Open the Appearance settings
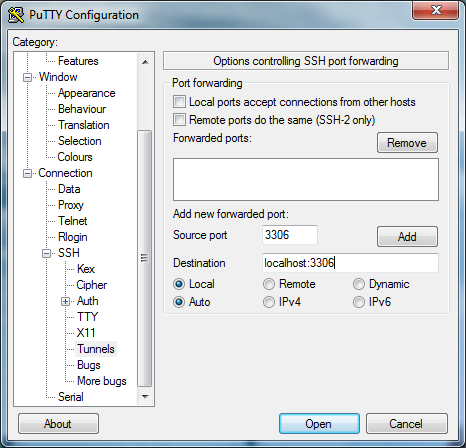 click(x=87, y=93)
